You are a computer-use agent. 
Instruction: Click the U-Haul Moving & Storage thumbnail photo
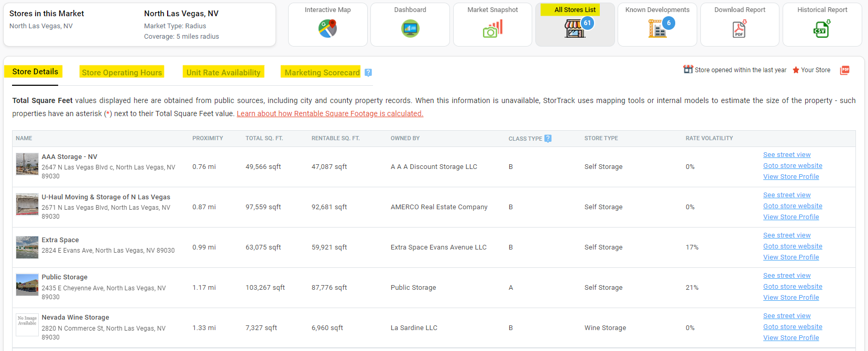(x=27, y=204)
